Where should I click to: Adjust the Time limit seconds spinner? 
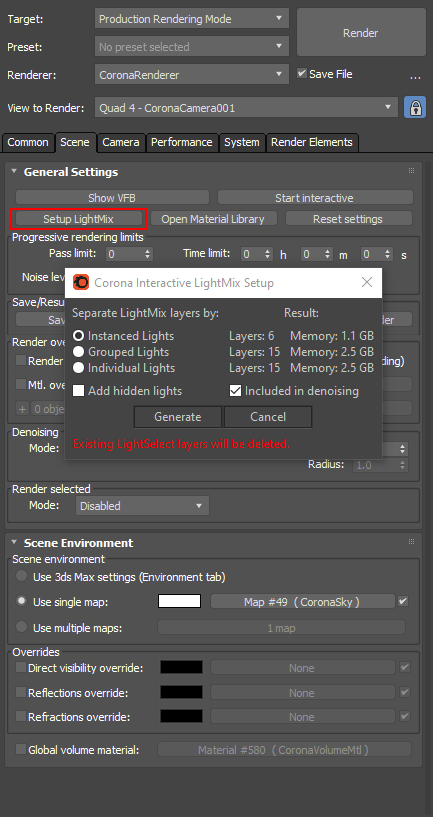387,254
